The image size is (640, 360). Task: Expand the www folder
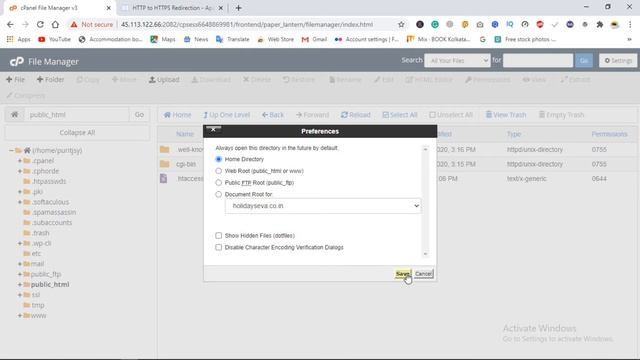(x=20, y=316)
